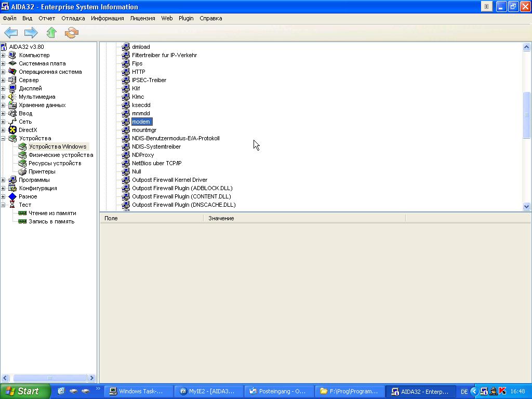532x399 pixels.
Task: Click the Операционная система icon
Action: pyautogui.click(x=12, y=72)
